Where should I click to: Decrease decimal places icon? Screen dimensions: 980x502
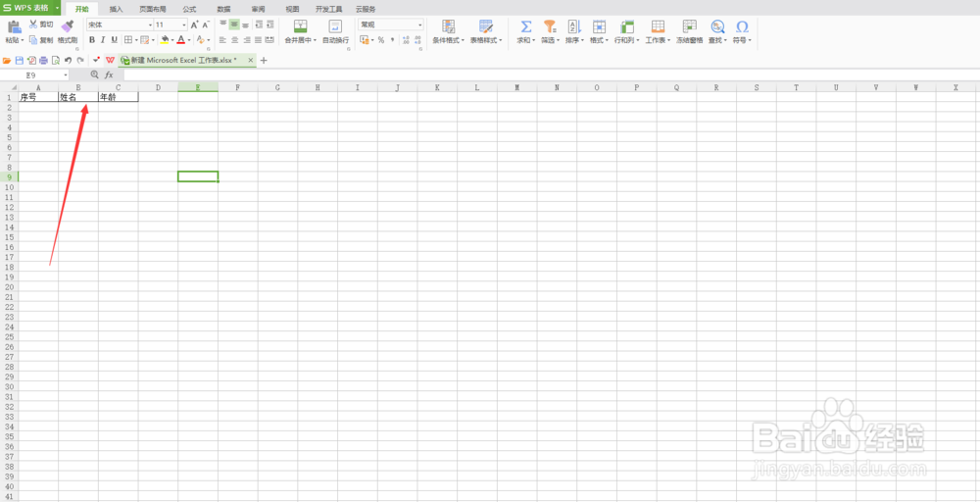pyautogui.click(x=416, y=40)
